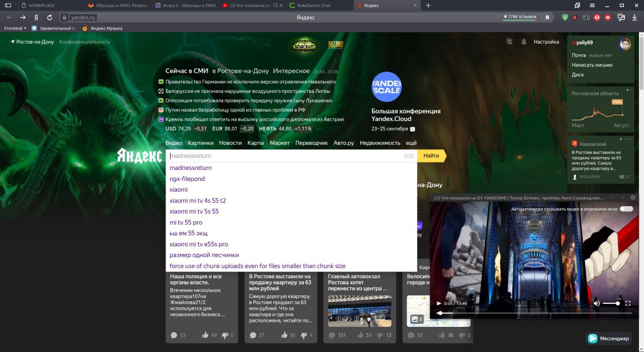Image resolution: width=644 pixels, height=352 pixels.
Task: Seek the video progress bar
Action: coord(533,313)
